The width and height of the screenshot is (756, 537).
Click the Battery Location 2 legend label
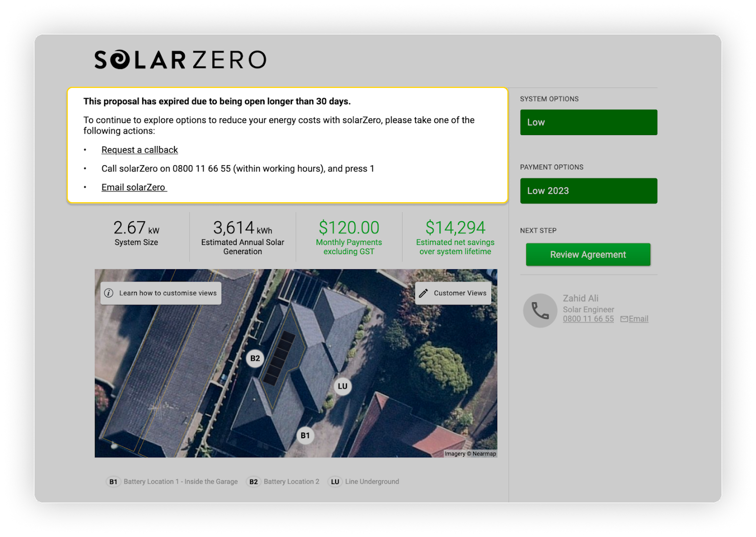coord(292,482)
